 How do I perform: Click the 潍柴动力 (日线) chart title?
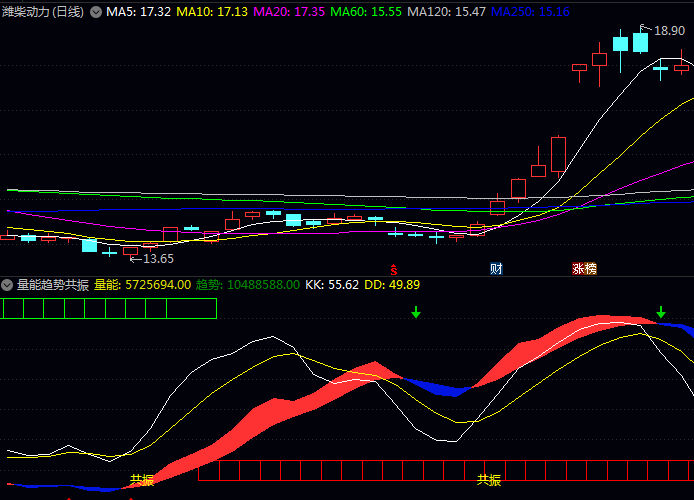(43, 12)
